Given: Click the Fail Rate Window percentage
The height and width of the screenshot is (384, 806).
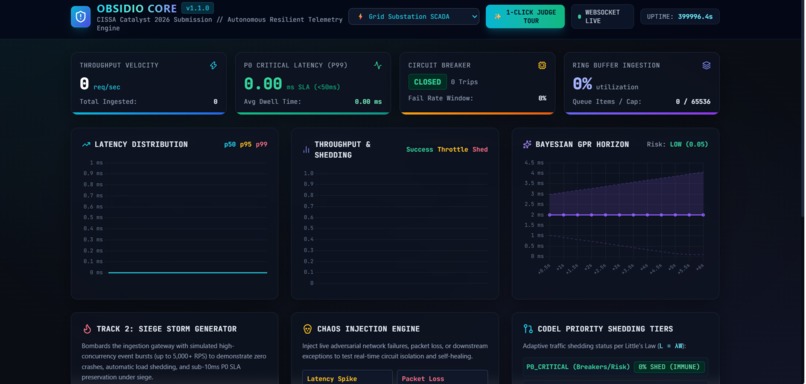Looking at the screenshot, I should (x=542, y=98).
